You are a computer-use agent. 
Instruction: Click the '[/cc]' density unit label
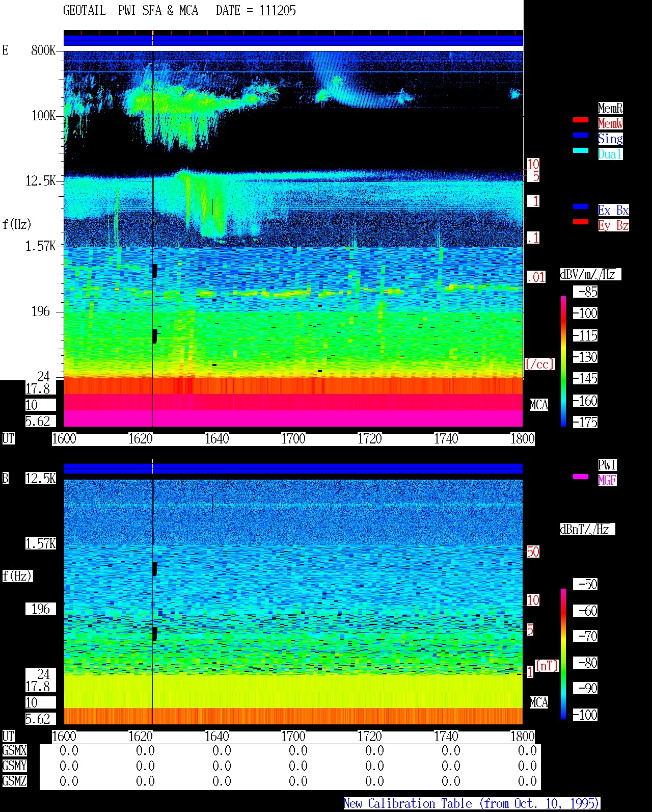539,364
